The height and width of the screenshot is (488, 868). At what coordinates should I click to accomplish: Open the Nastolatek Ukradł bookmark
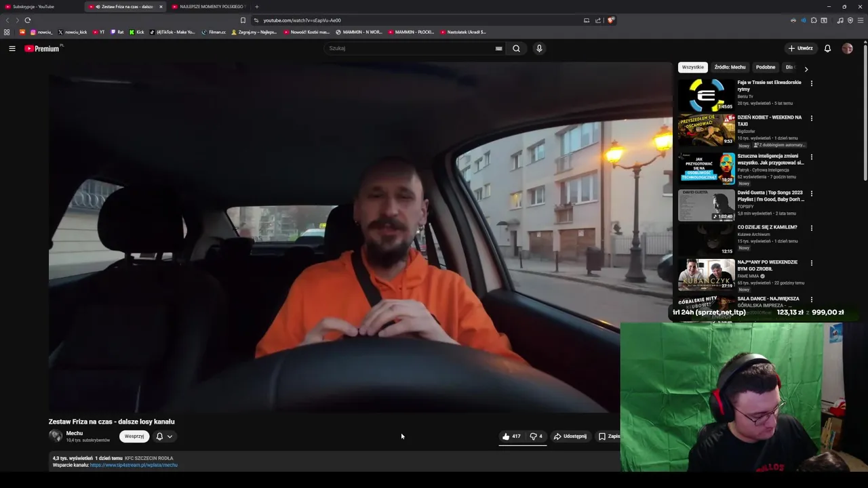(463, 32)
